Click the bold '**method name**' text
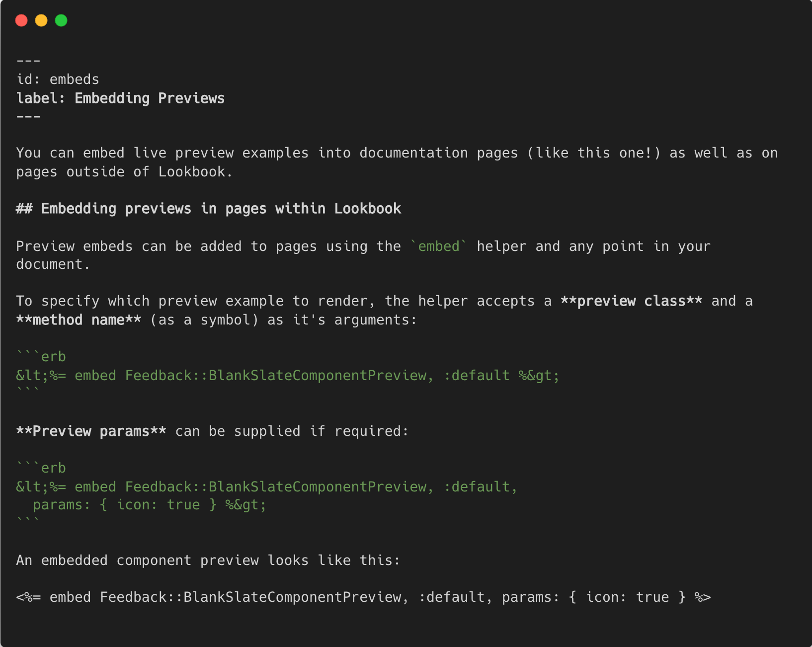812x647 pixels. 79,320
